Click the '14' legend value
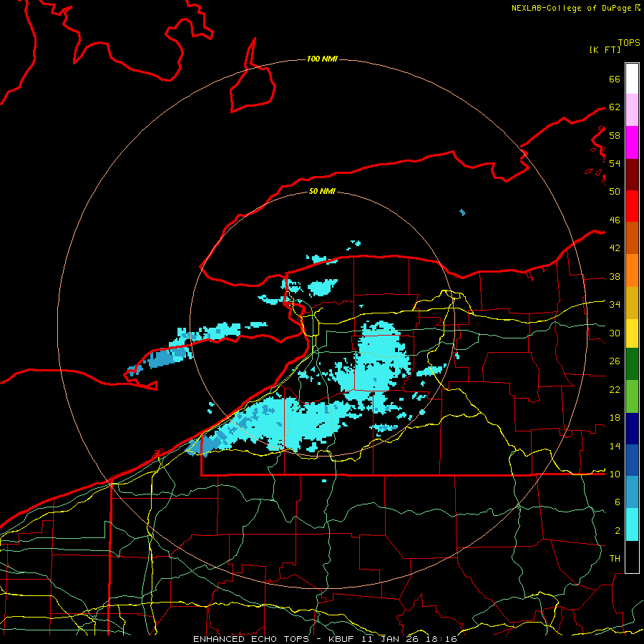 (x=615, y=446)
